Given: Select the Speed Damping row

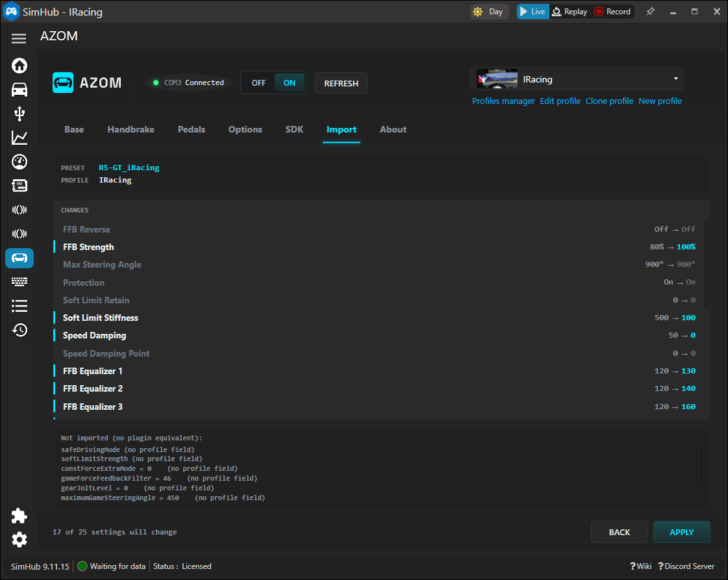Looking at the screenshot, I should pos(379,336).
